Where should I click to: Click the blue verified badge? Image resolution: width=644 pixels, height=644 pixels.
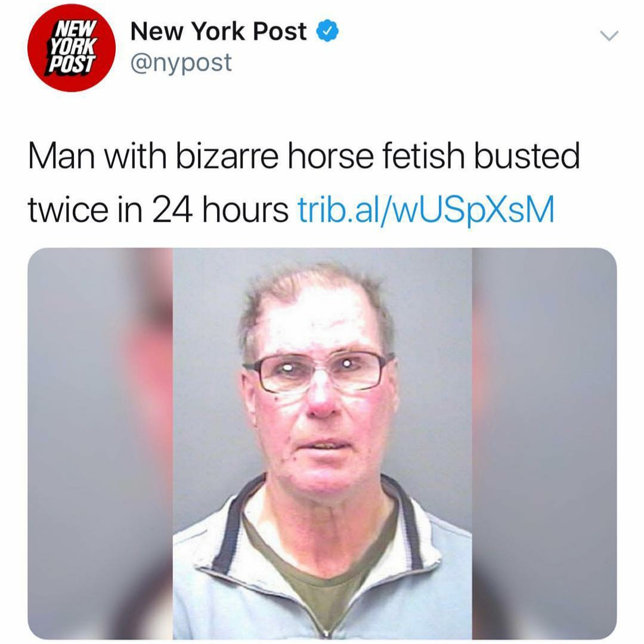[x=327, y=32]
